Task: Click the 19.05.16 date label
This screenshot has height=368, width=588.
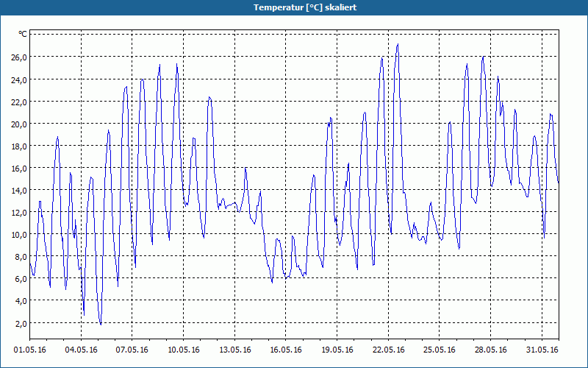Action: (337, 350)
